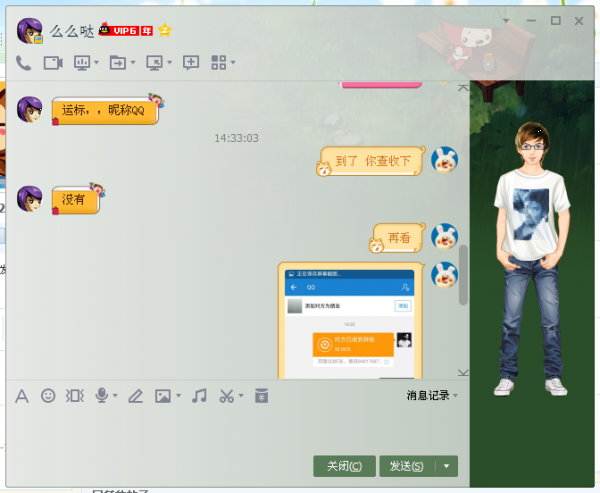Screen dimensions: 600x493
Task: Click the red packet wallet icon
Action: tap(261, 396)
